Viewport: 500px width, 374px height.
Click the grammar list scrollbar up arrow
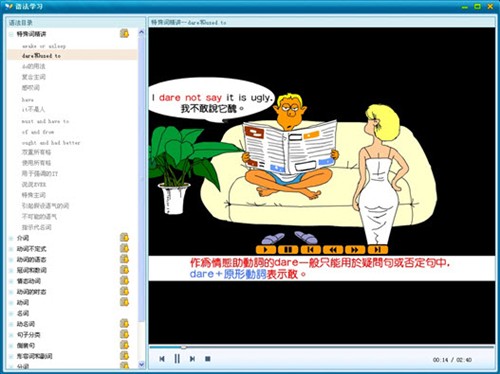click(x=141, y=32)
